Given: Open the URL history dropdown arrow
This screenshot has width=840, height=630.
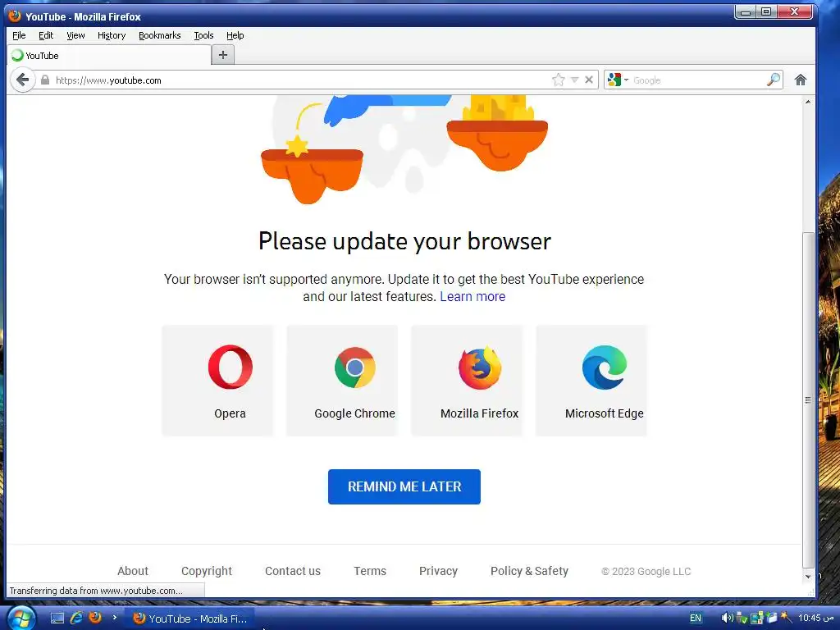Looking at the screenshot, I should point(575,80).
